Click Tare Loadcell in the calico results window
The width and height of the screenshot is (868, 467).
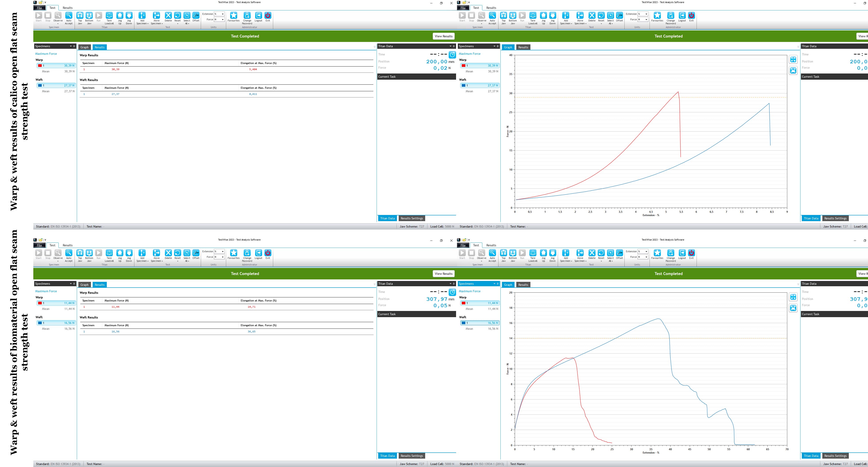[109, 18]
